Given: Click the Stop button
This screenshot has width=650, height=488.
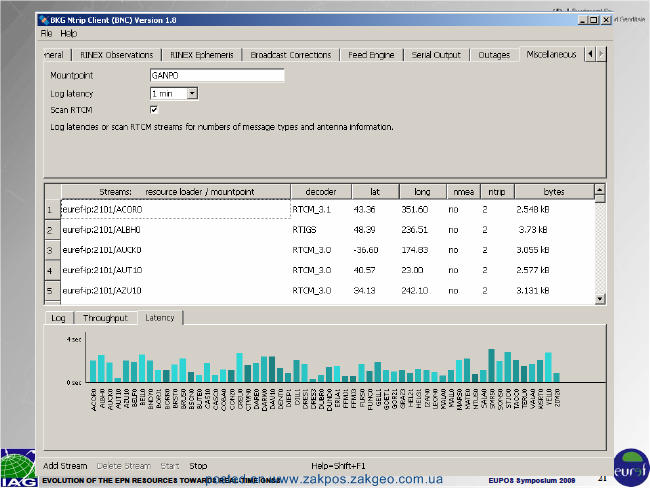Looking at the screenshot, I should [198, 466].
